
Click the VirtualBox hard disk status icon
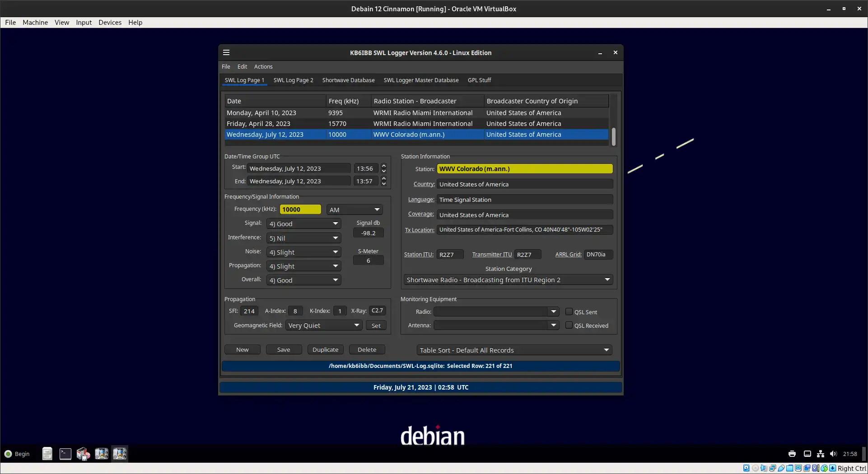click(x=747, y=468)
